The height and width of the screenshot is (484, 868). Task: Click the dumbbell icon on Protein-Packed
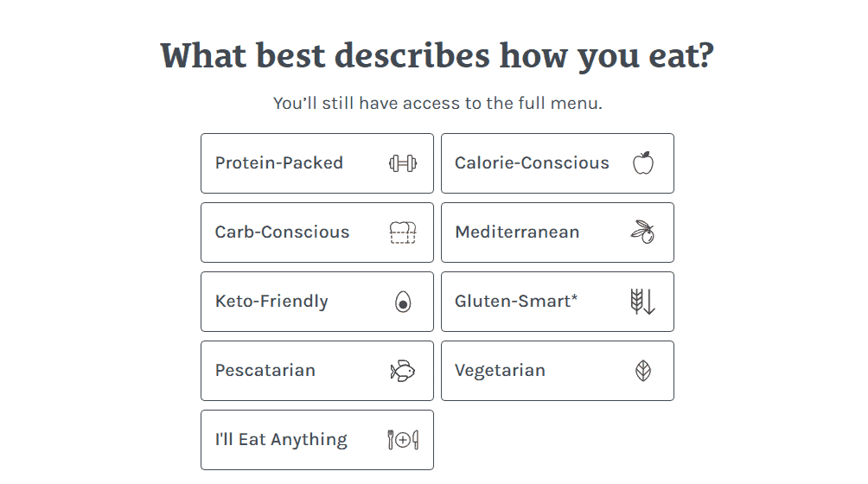click(403, 163)
